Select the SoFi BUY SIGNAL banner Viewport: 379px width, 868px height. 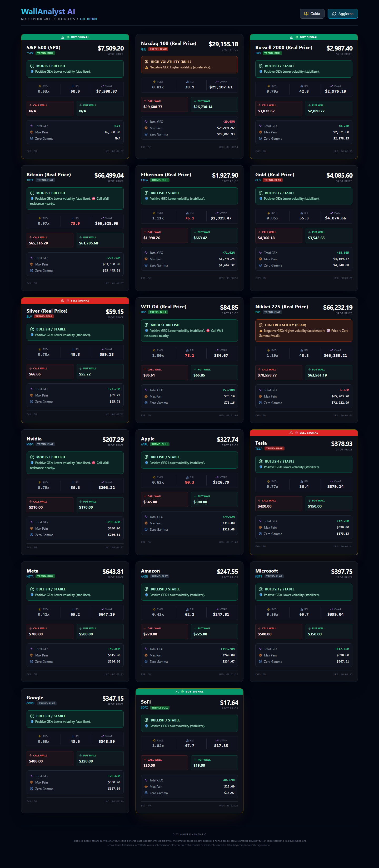[189, 691]
